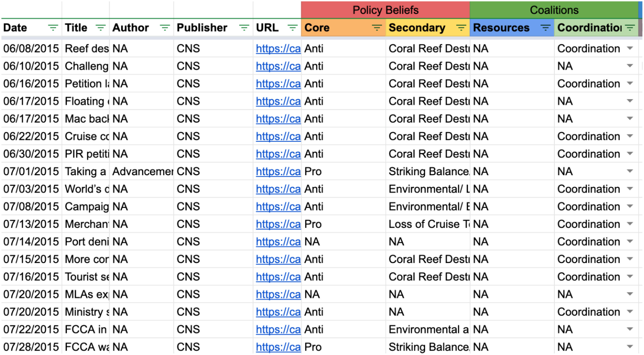
Task: Expand the Coordination dropdown in the 07/16/2015 row
Action: [x=630, y=276]
